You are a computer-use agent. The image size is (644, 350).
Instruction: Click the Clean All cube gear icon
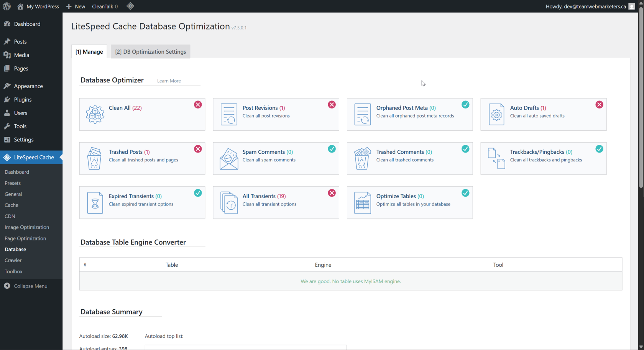point(95,114)
